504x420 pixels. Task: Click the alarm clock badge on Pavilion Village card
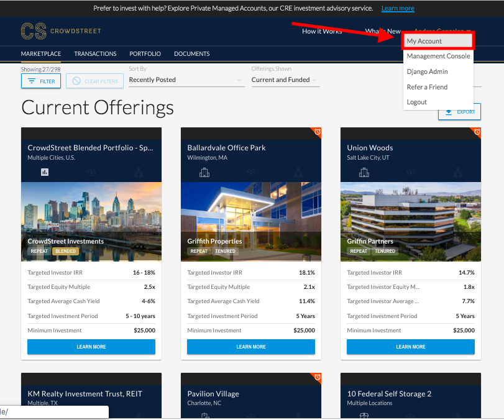(318, 377)
